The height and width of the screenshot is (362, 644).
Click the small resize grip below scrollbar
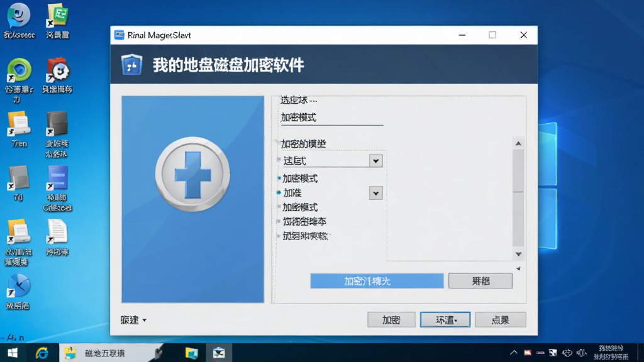pos(518,268)
